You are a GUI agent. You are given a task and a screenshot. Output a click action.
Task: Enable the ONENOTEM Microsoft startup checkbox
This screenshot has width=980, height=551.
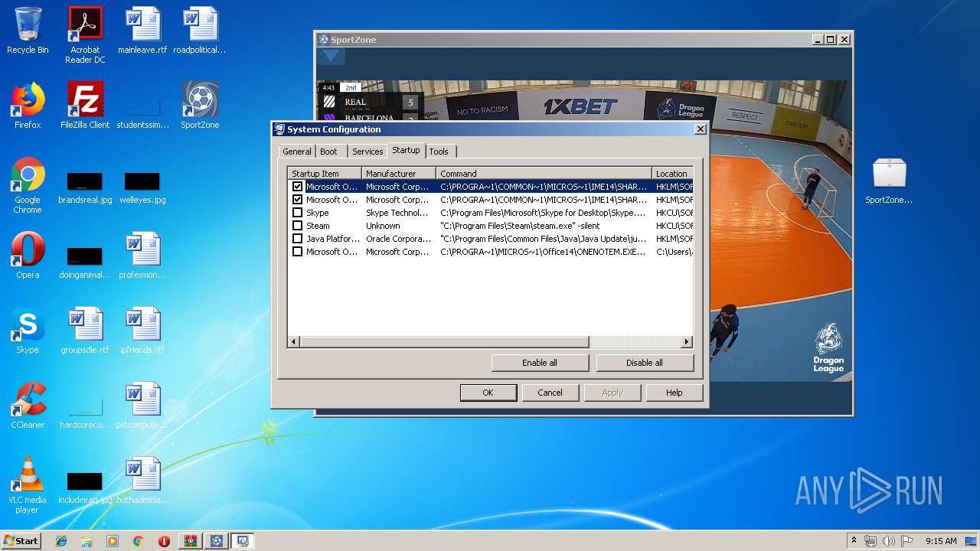(x=297, y=252)
